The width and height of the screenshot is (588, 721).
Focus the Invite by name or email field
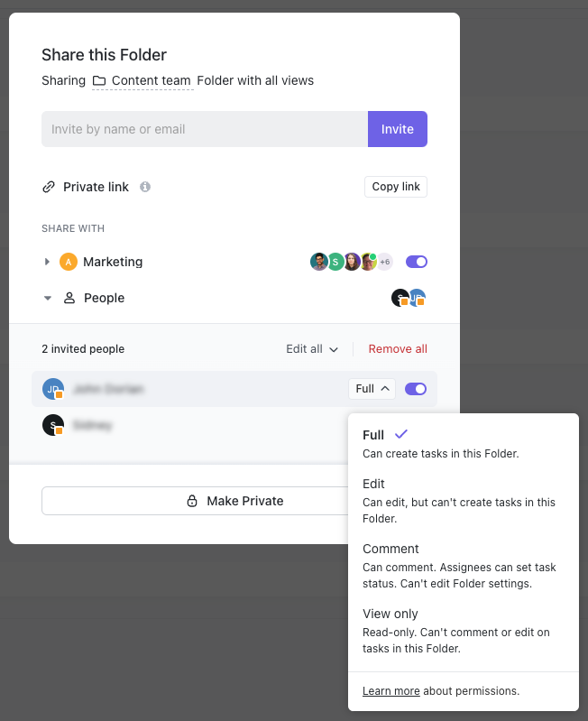(x=205, y=129)
